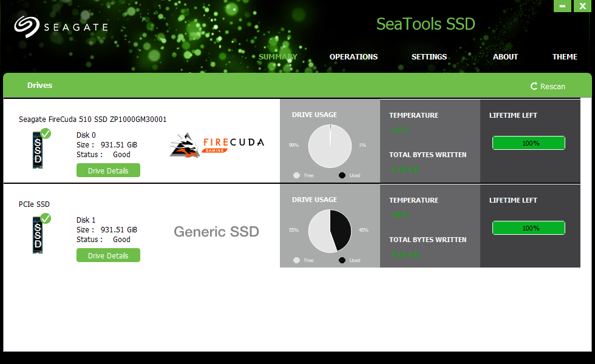Select the Disk 1 SSD icon
Screen dimensions: 595x364
point(38,235)
